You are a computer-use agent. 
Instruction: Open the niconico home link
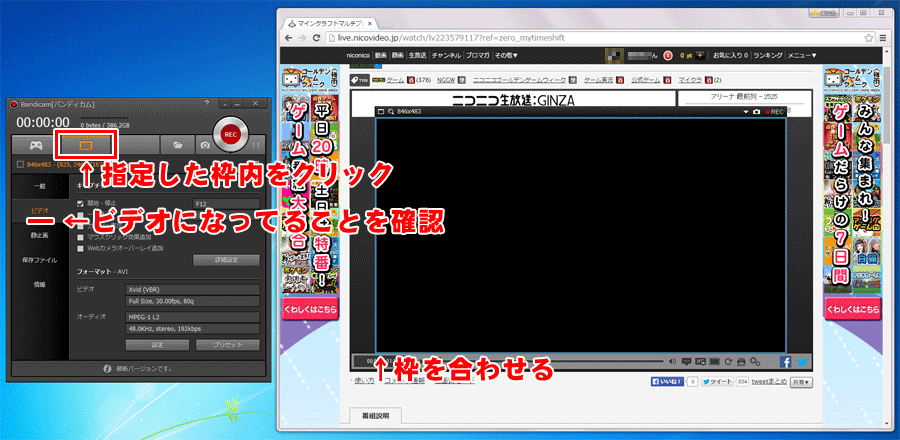[x=359, y=56]
